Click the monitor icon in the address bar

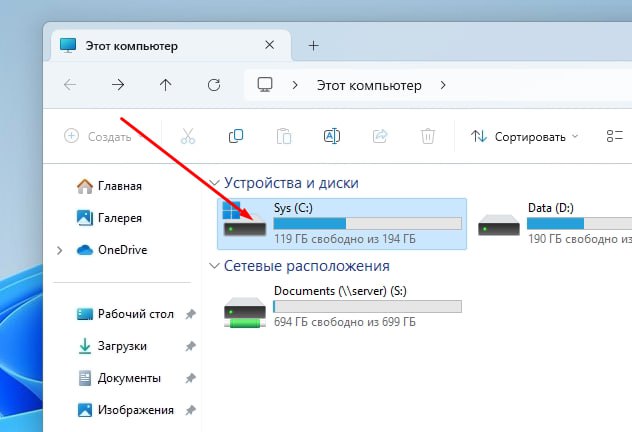pyautogui.click(x=265, y=85)
